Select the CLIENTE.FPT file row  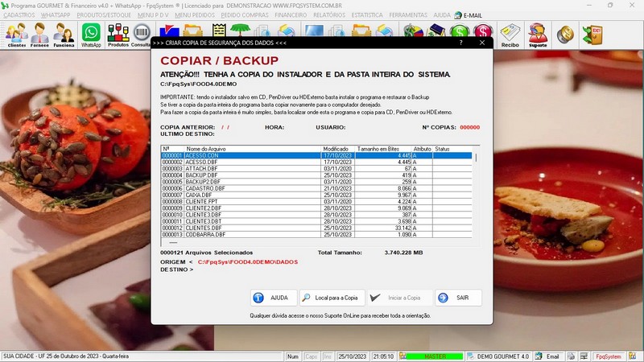coord(316,202)
